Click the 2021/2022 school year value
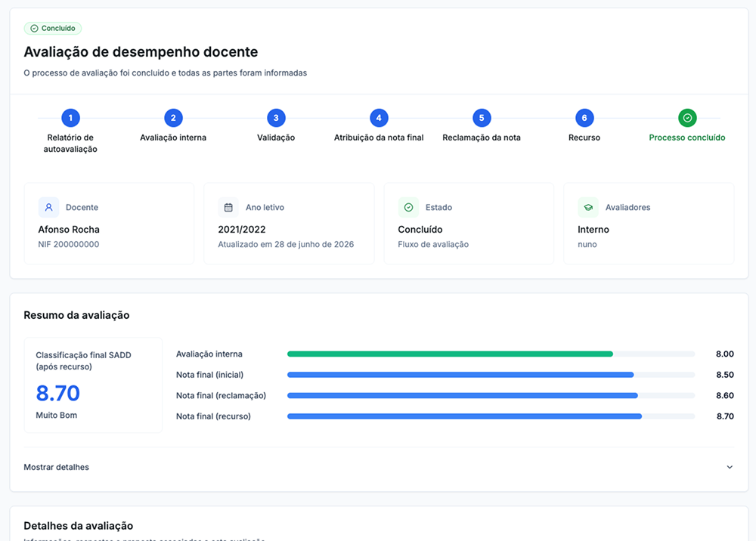756x541 pixels. point(242,229)
